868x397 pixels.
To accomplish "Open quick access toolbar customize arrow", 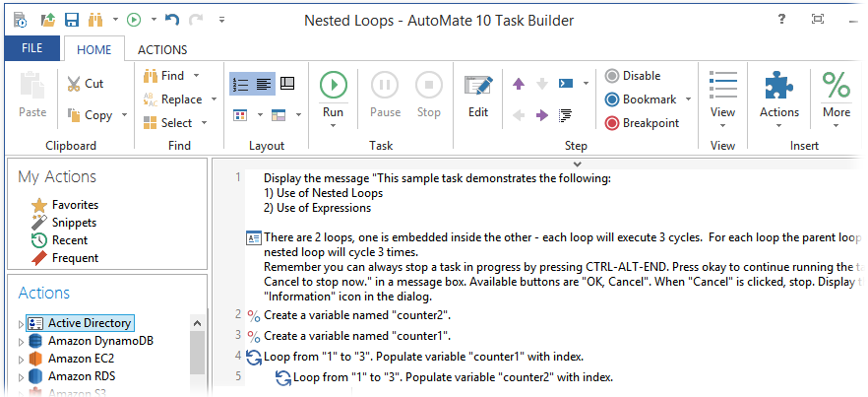I will click(x=221, y=20).
